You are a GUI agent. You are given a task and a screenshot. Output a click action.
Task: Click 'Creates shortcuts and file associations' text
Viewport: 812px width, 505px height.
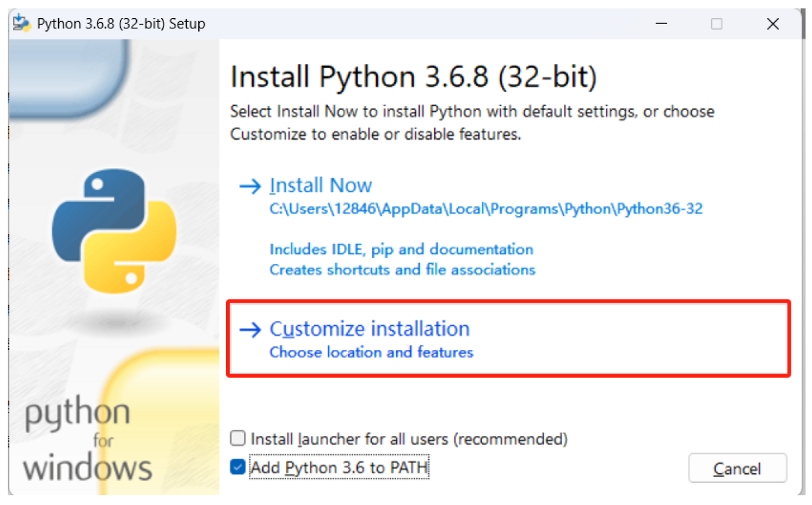[402, 270]
